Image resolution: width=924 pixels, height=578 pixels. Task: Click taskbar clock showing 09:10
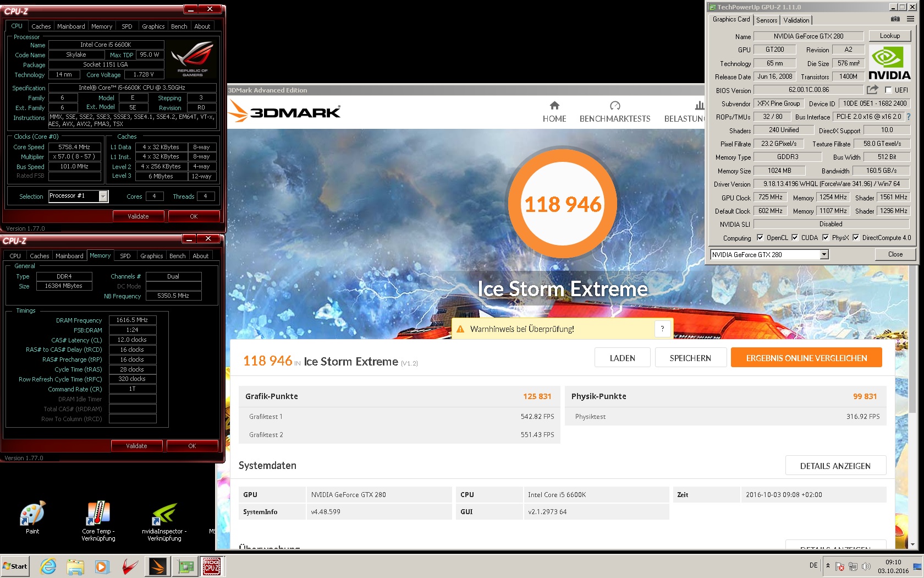coord(893,566)
